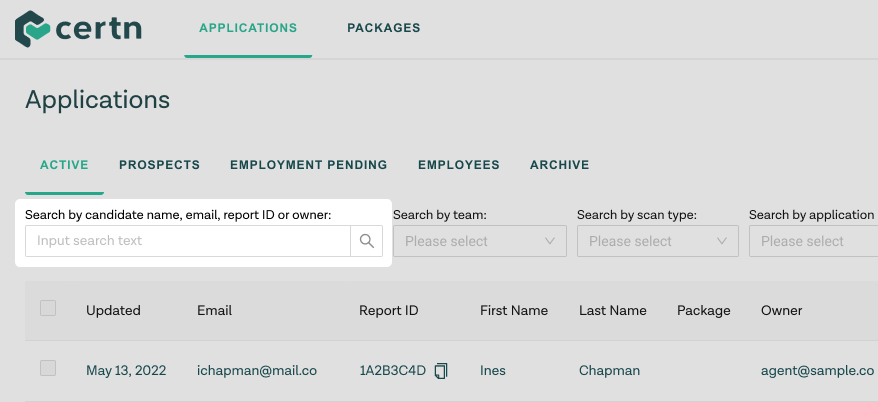Open the Search by application dropdown

point(812,241)
